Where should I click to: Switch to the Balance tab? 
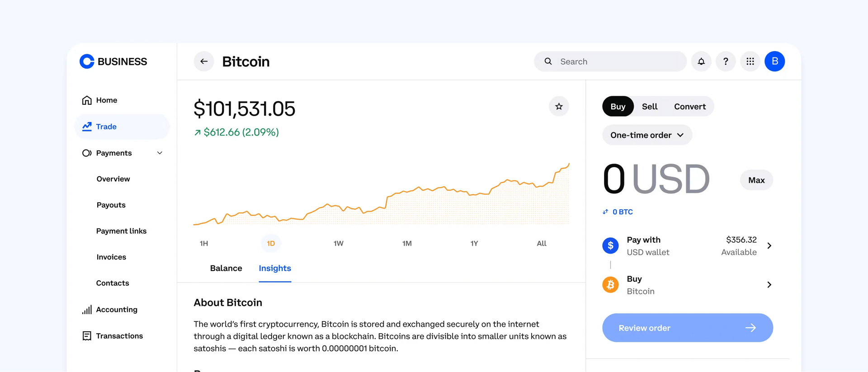tap(226, 268)
